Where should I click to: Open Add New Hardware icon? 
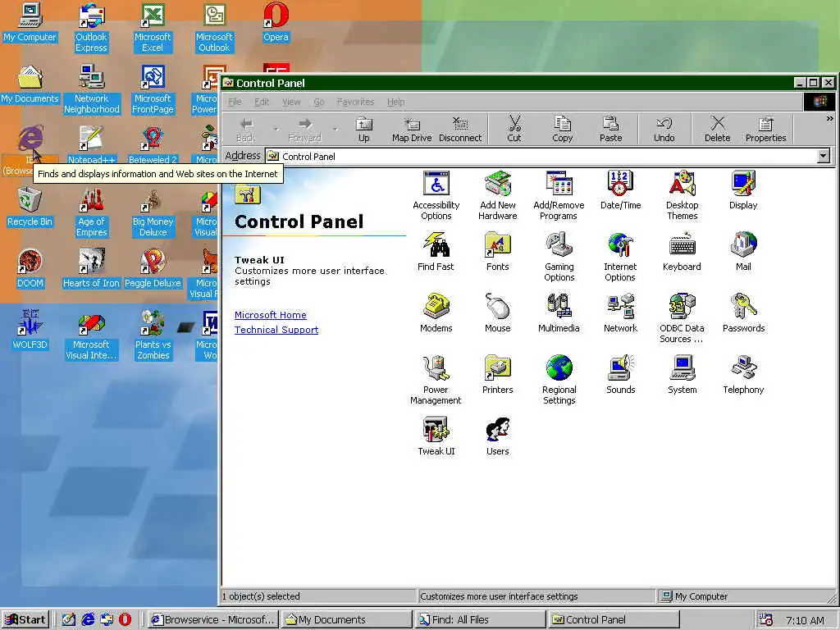(x=498, y=195)
